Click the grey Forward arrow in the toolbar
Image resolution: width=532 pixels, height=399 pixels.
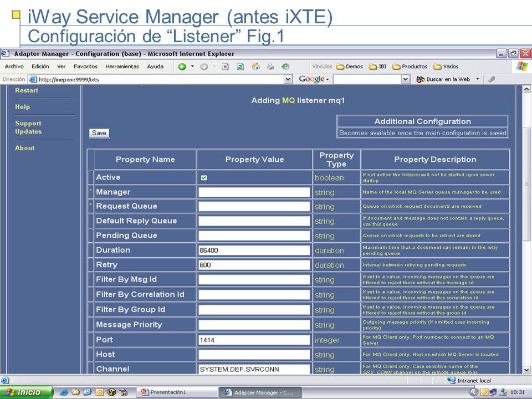click(x=203, y=66)
